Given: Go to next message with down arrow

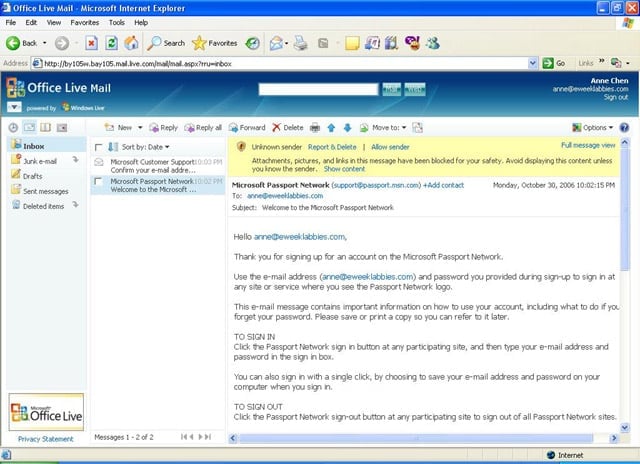Looking at the screenshot, I should (347, 128).
